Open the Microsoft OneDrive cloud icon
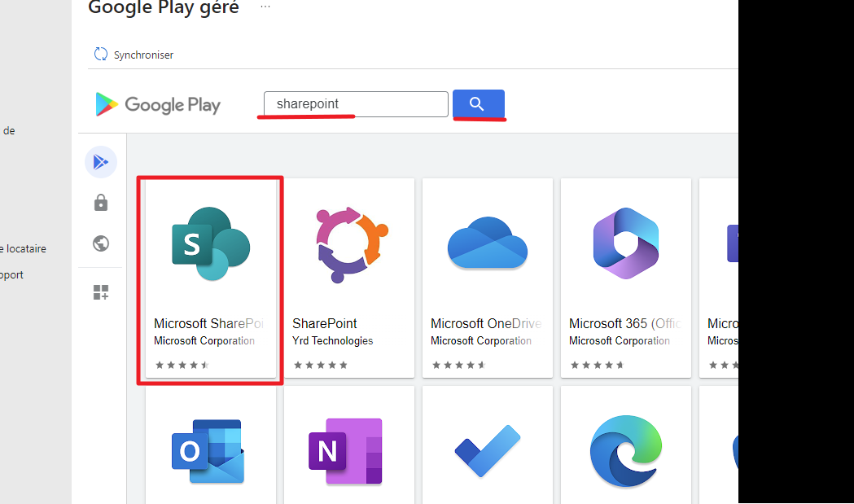This screenshot has width=854, height=504. (x=488, y=243)
